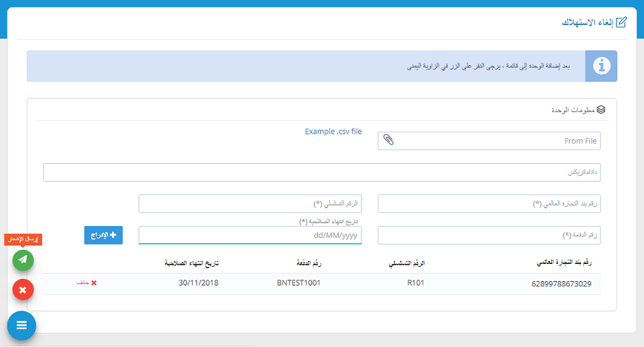Screen dimensions: 644x347
Task: Click the الإدراج insert button
Action: point(103,235)
